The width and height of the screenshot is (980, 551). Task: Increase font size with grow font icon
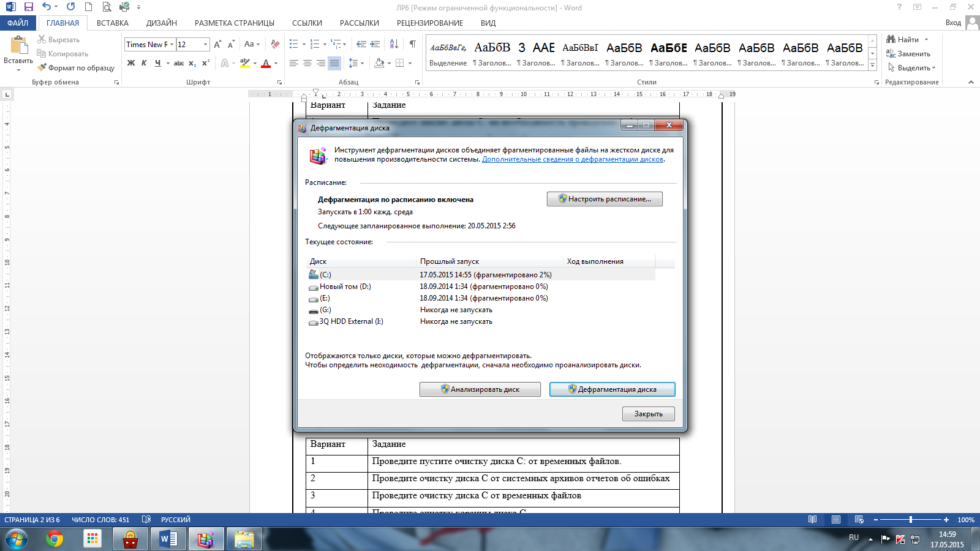click(217, 44)
